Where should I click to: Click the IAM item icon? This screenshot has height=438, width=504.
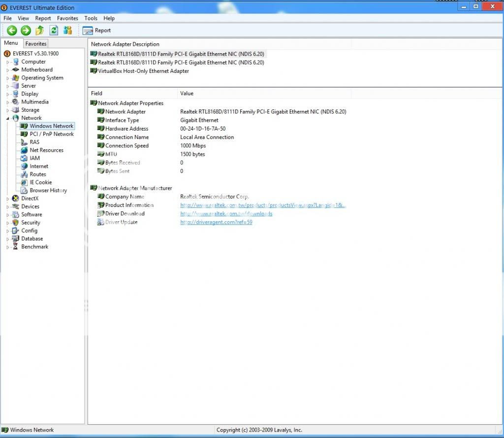click(x=24, y=158)
